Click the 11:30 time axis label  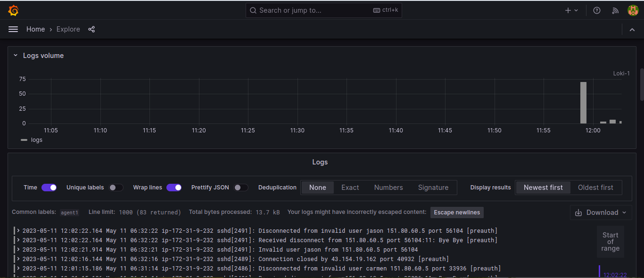click(297, 131)
